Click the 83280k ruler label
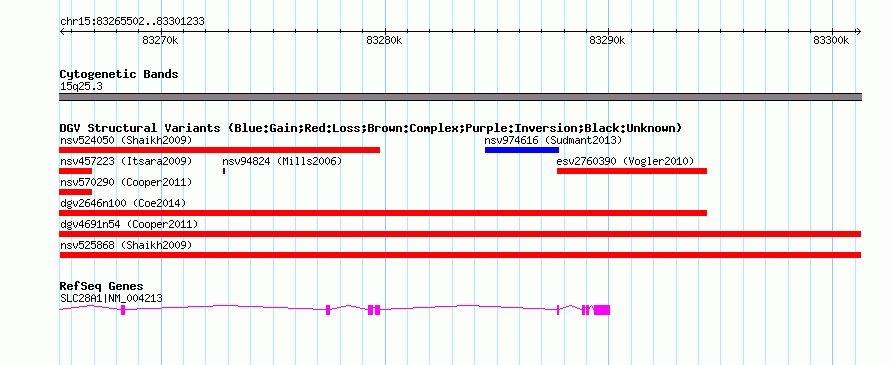The image size is (890, 365). pos(384,40)
